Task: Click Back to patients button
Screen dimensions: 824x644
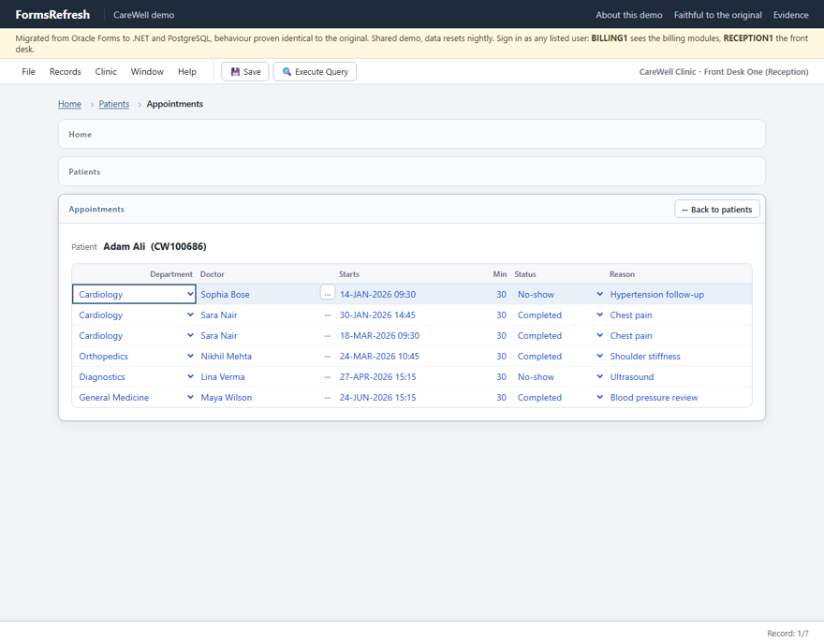Action: (x=717, y=209)
